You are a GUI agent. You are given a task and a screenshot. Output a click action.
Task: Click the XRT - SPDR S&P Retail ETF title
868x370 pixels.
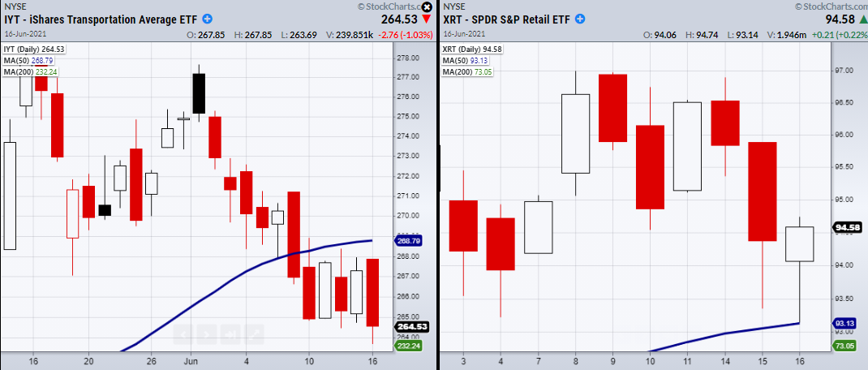tap(506, 19)
